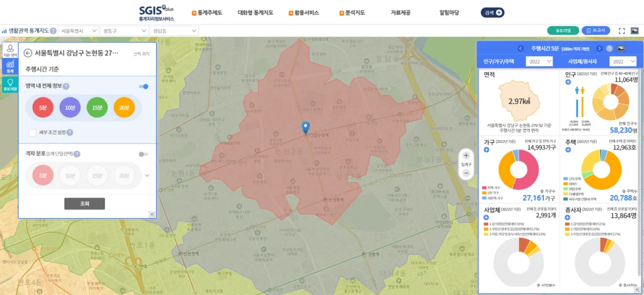This screenshot has width=644, height=295.
Task: Toggle full screen map icon in toolbar
Action: coord(621,31)
